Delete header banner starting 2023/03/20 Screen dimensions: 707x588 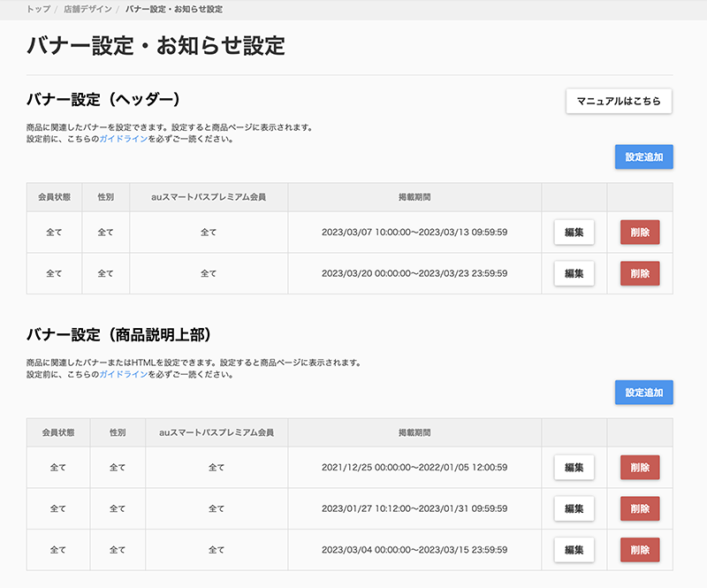[640, 273]
